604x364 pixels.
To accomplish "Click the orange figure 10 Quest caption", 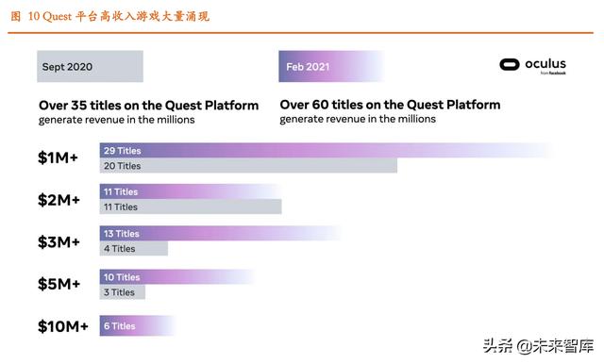I will click(109, 16).
